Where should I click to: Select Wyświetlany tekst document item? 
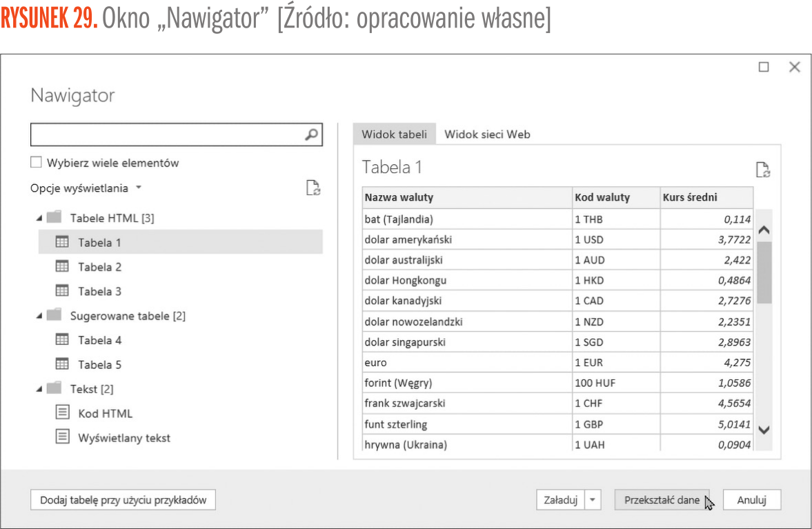(123, 438)
